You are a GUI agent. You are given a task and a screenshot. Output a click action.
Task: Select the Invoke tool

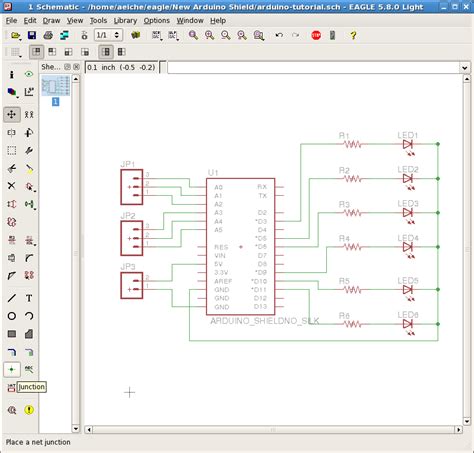tap(29, 275)
